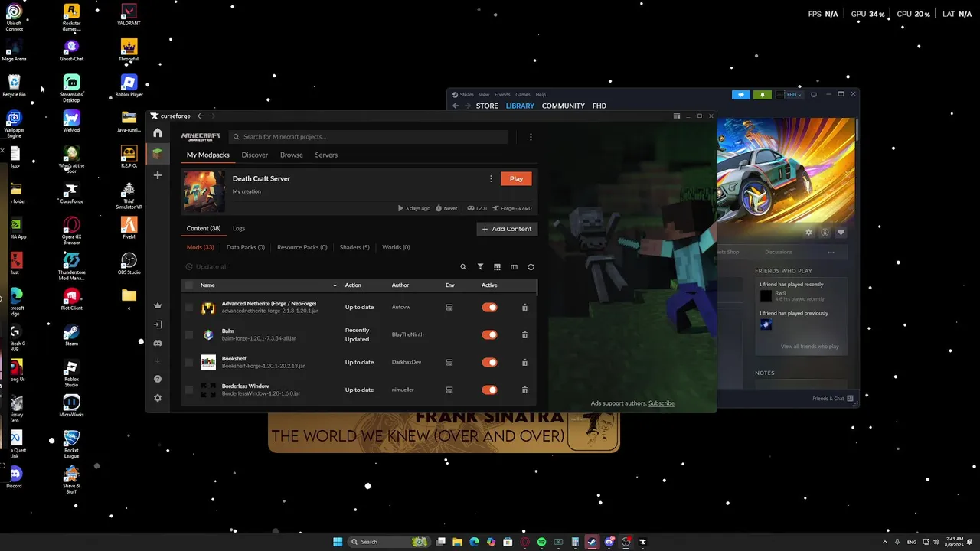Viewport: 980px width, 551px height.
Task: Open the help question mark icon
Action: (x=158, y=379)
